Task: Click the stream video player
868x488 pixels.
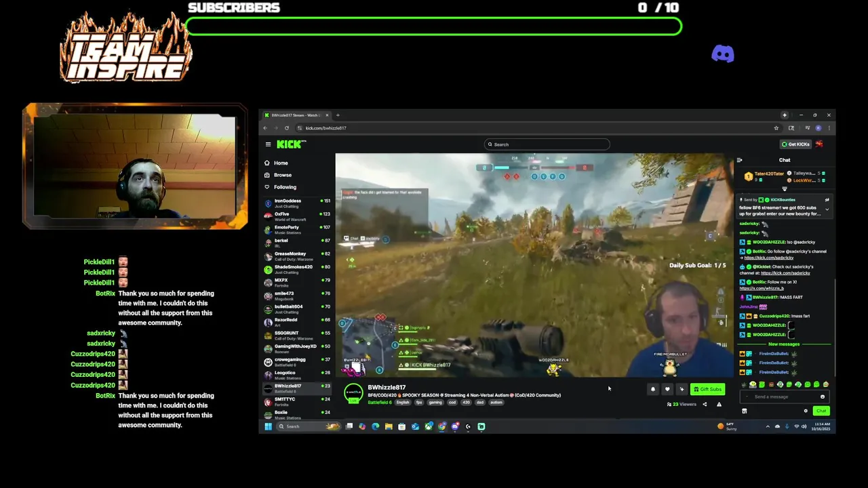Action: (x=534, y=265)
